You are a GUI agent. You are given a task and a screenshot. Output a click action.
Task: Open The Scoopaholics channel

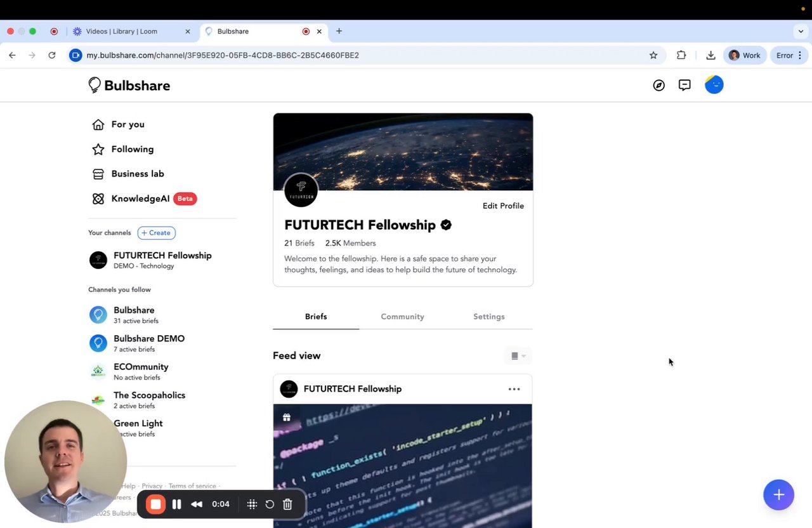click(138, 400)
